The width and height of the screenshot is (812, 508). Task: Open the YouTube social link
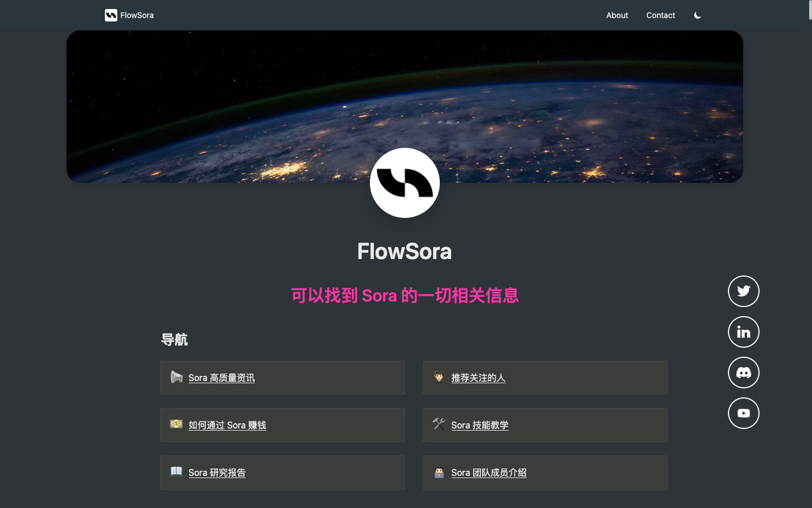coord(743,413)
